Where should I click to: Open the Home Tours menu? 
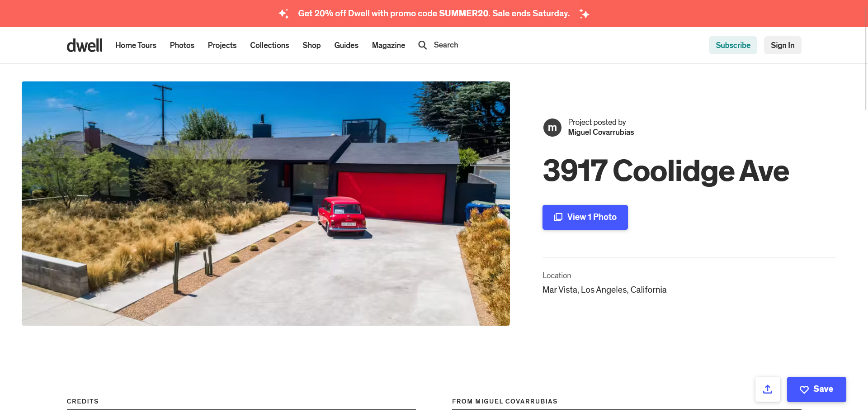tap(136, 45)
